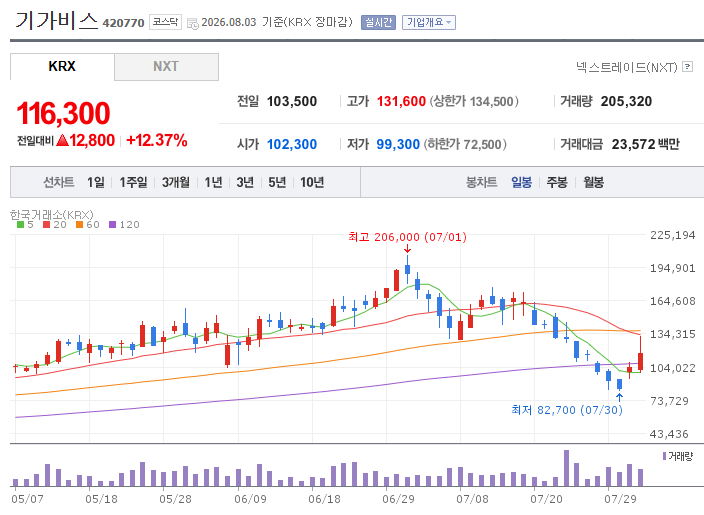Image resolution: width=704 pixels, height=515 pixels.
Task: Click the 실시간 button
Action: pyautogui.click(x=378, y=22)
